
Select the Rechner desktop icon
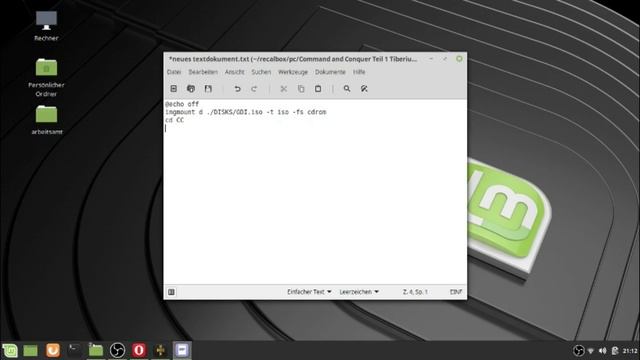[46, 26]
